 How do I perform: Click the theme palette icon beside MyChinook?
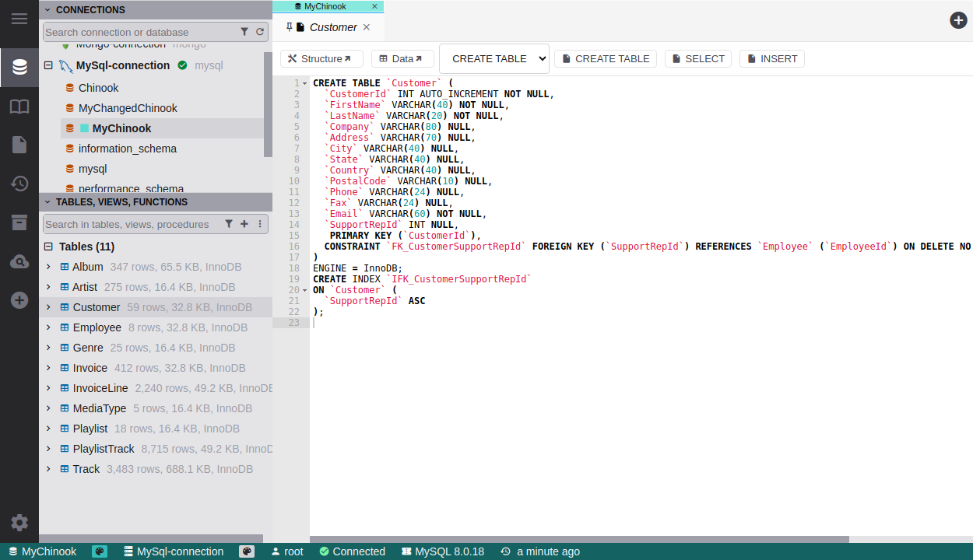[x=100, y=551]
